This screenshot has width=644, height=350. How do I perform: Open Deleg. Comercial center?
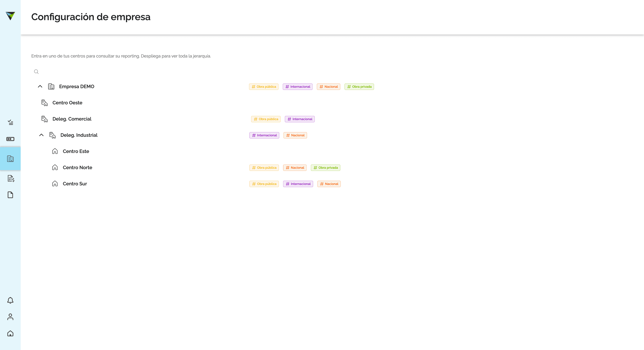point(72,119)
